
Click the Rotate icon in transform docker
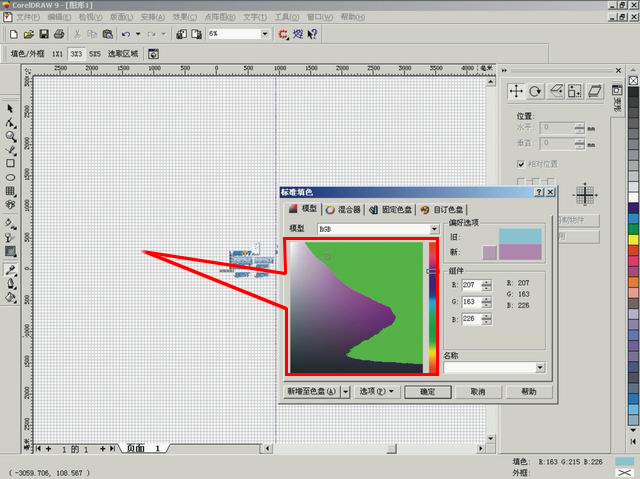tap(535, 91)
